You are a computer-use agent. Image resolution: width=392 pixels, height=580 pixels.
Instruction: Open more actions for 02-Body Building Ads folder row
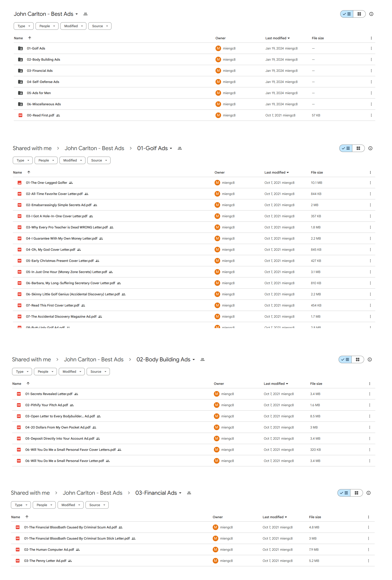click(371, 59)
